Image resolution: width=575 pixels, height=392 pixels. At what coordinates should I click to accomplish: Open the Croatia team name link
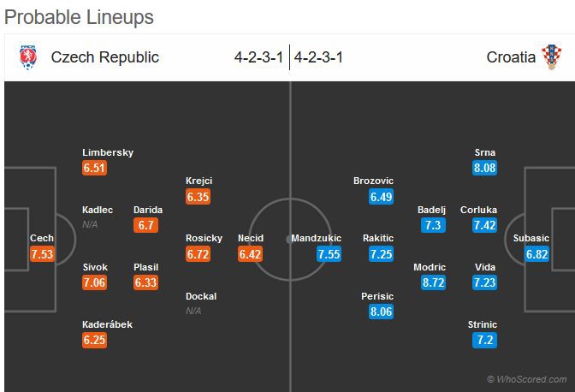tap(511, 57)
